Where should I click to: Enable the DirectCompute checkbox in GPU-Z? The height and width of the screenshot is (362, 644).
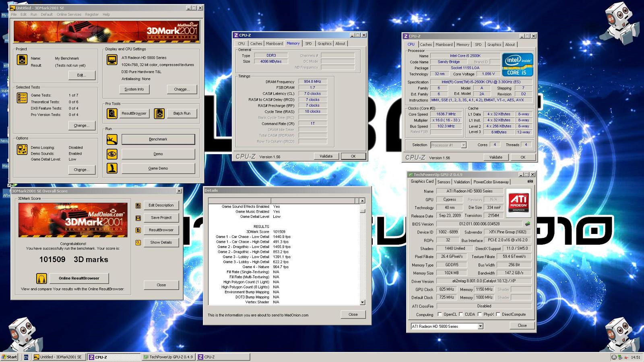click(498, 314)
